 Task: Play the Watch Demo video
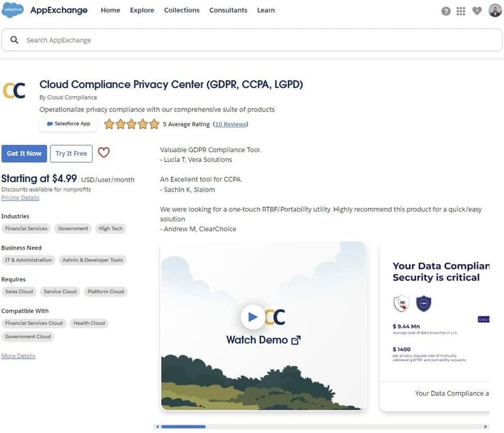click(253, 317)
